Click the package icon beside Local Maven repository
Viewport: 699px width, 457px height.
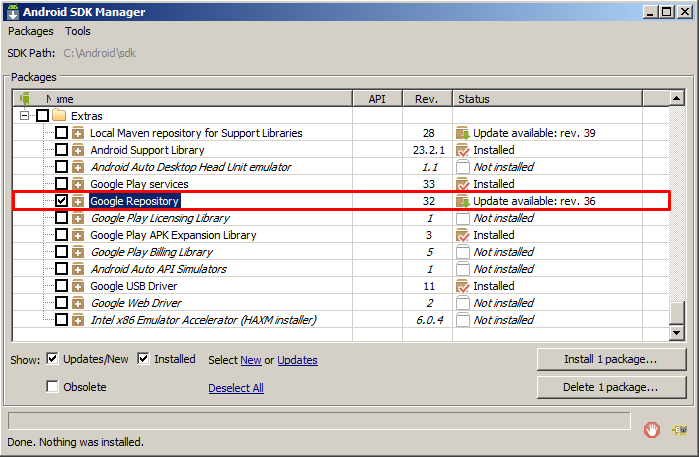pos(78,133)
